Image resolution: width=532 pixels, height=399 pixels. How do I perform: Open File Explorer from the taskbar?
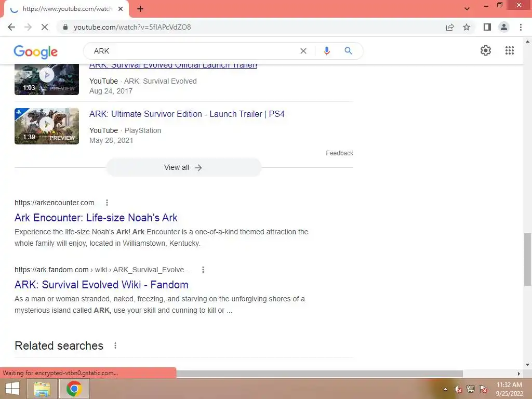tap(42, 389)
